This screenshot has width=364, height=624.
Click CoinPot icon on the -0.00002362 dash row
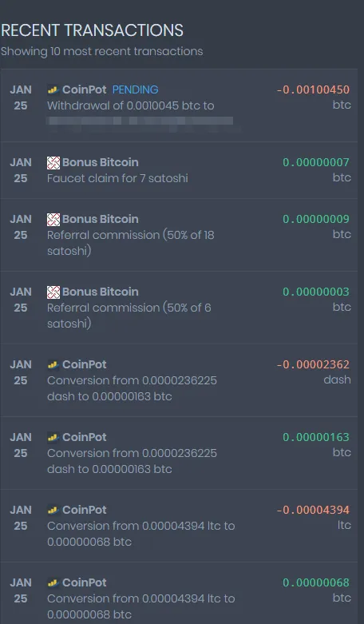coord(53,365)
